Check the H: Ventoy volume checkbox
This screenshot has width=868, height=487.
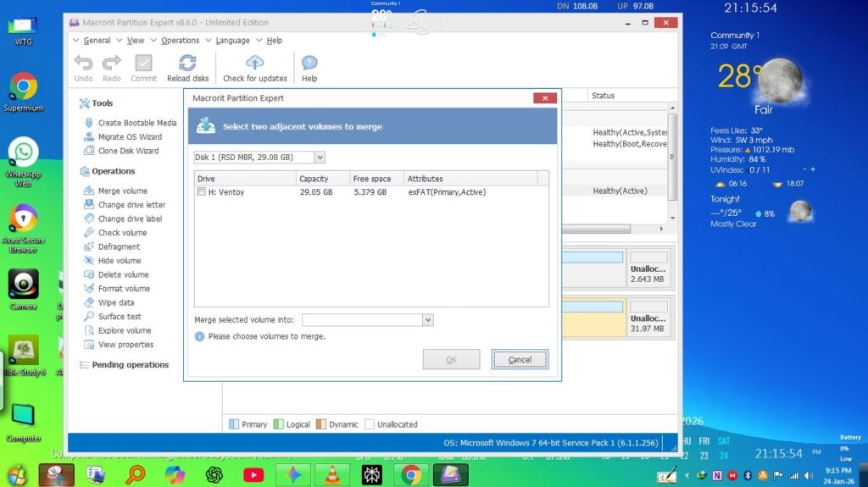pyautogui.click(x=201, y=192)
